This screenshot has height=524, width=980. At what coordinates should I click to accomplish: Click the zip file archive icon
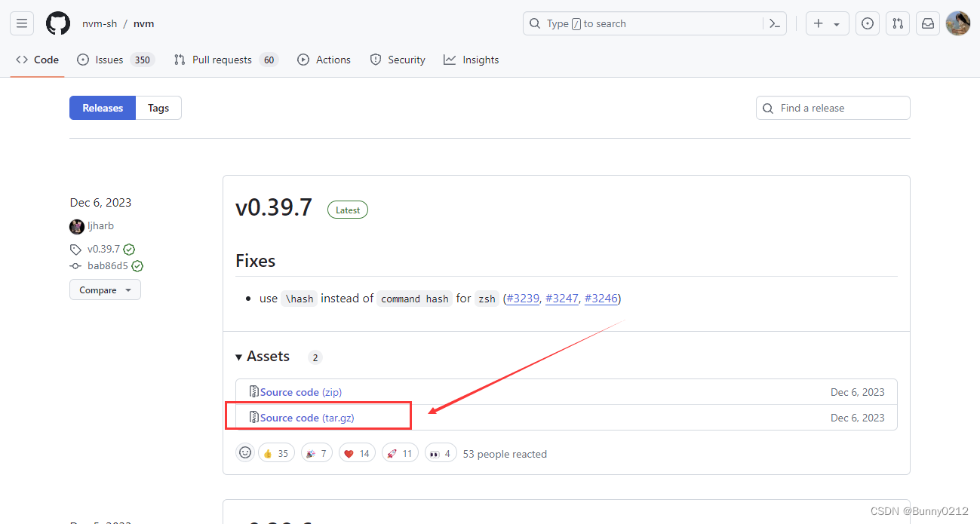(x=254, y=392)
